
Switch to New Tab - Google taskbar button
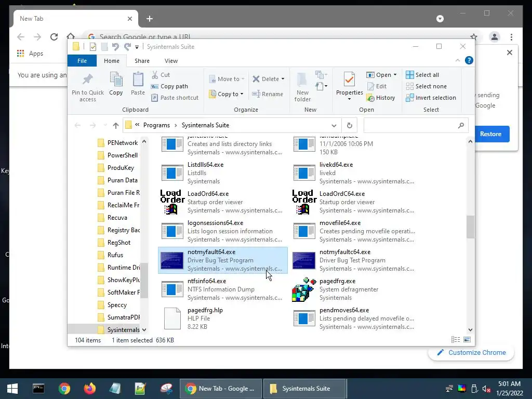220,389
